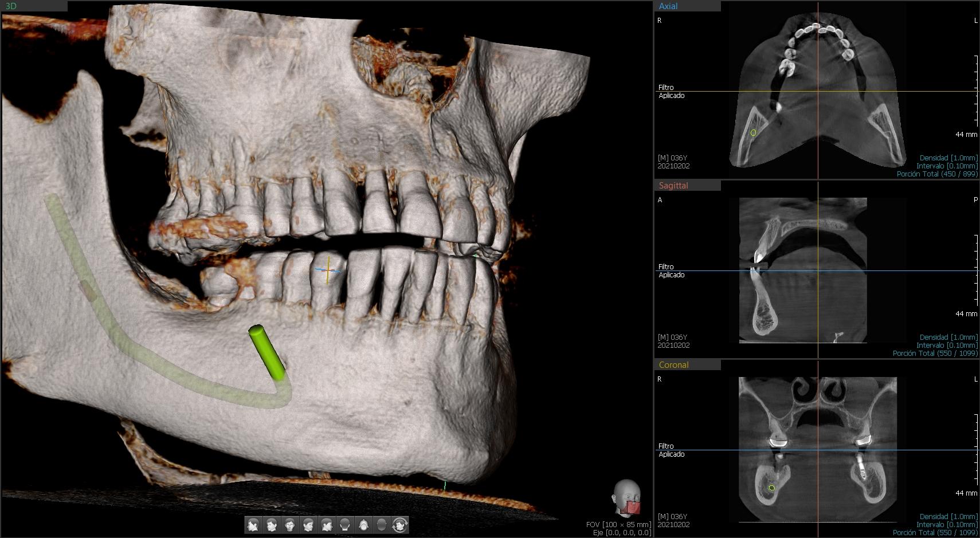
Task: Switch to the frontal face view icon
Action: click(x=290, y=525)
